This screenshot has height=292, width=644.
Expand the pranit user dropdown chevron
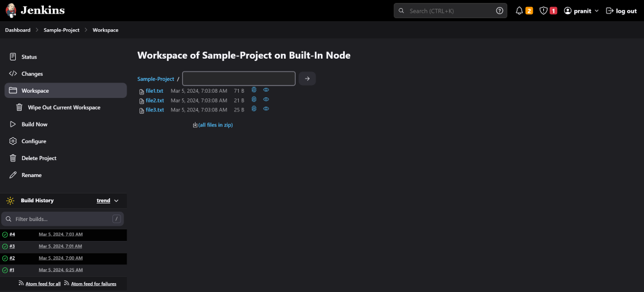[597, 11]
